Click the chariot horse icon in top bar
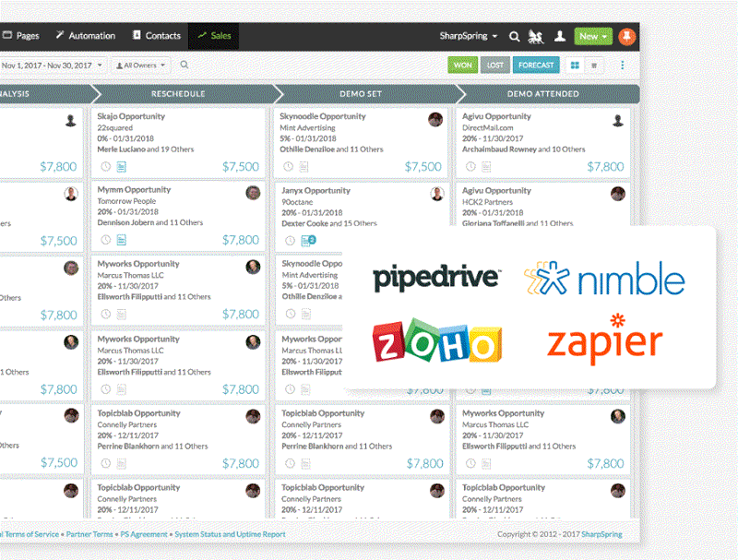738x560 pixels. click(536, 36)
